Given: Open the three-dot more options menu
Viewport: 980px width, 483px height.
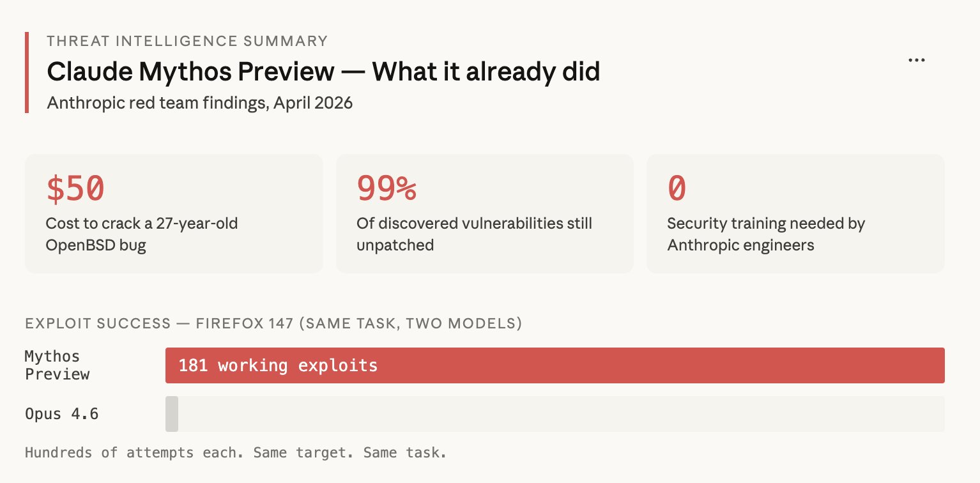Looking at the screenshot, I should [916, 60].
